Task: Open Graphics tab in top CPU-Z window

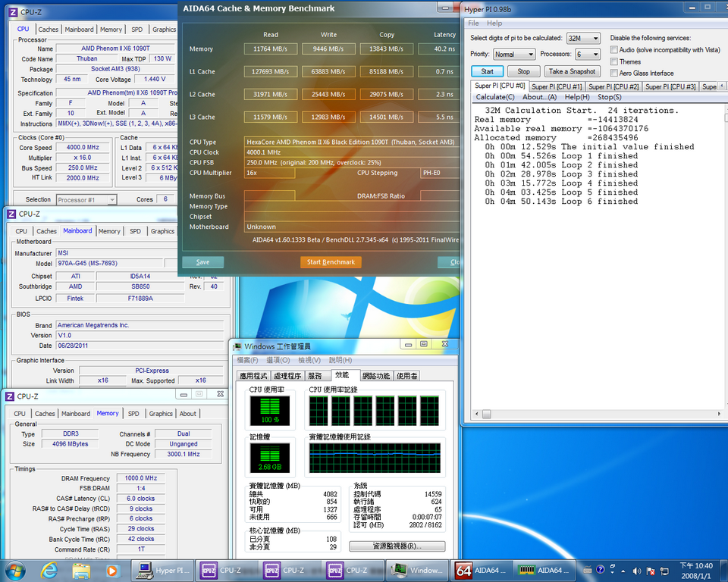Action: [164, 30]
